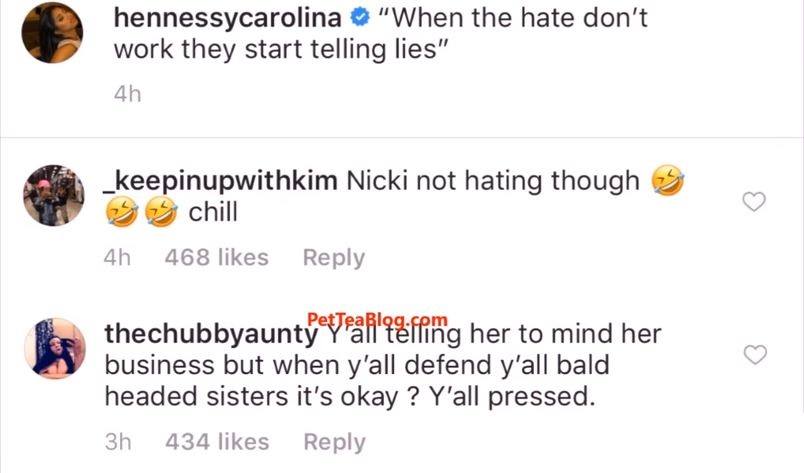Reply to _keepinupwithkim's comment
This screenshot has height=473, width=804.
[x=334, y=258]
